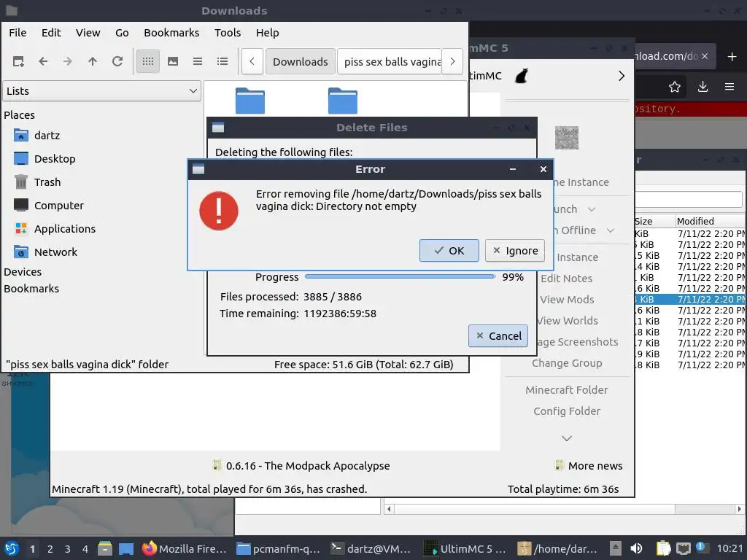Bookmark page with Firefox star icon
This screenshot has height=560, width=747.
[x=675, y=87]
